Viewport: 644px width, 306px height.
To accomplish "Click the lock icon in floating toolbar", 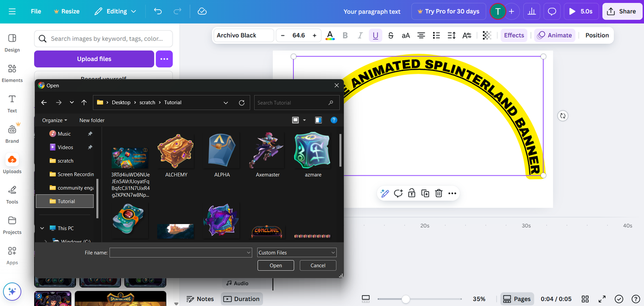I will click(x=412, y=193).
